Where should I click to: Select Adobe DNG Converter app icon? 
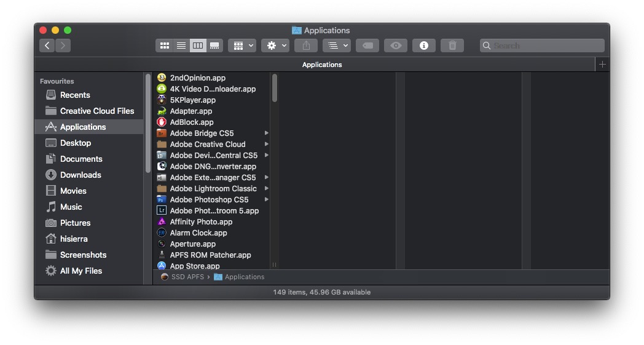pos(162,166)
